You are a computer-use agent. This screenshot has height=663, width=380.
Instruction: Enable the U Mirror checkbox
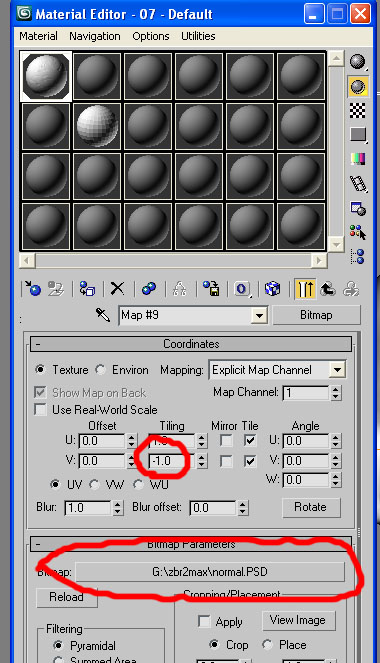pos(226,441)
